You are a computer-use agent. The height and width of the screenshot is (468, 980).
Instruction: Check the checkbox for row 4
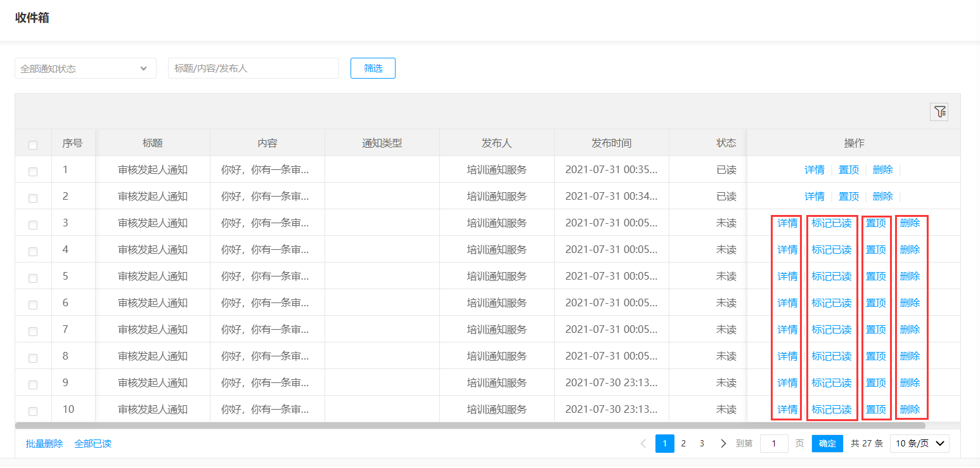(33, 252)
